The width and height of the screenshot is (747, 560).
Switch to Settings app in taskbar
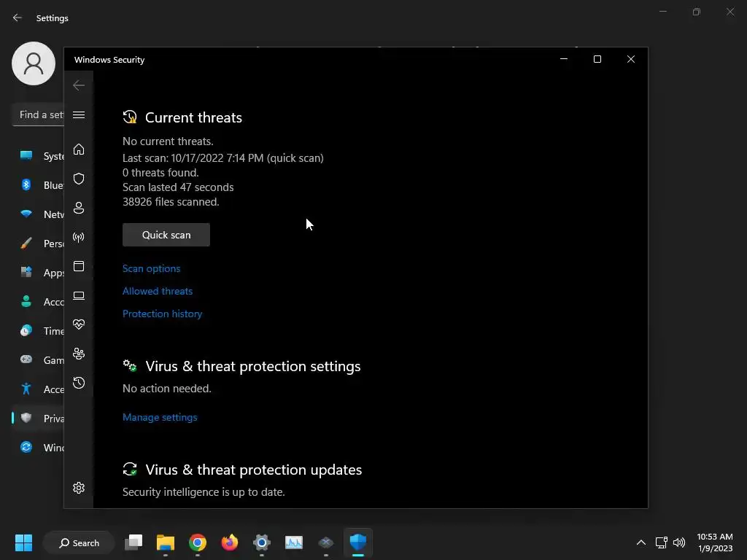(x=262, y=542)
